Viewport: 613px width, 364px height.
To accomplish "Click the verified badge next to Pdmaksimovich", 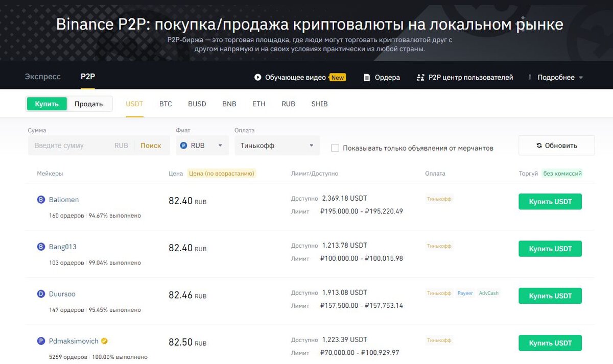I will [104, 341].
